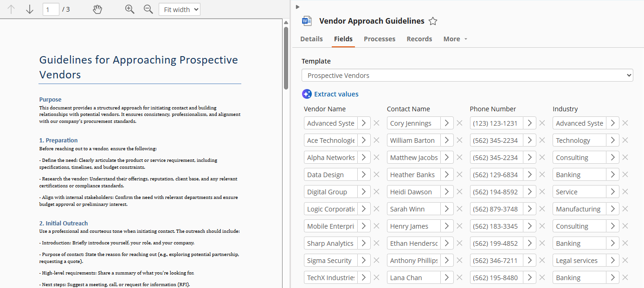Image resolution: width=644 pixels, height=288 pixels.
Task: Click the Extract values link
Action: click(x=336, y=94)
